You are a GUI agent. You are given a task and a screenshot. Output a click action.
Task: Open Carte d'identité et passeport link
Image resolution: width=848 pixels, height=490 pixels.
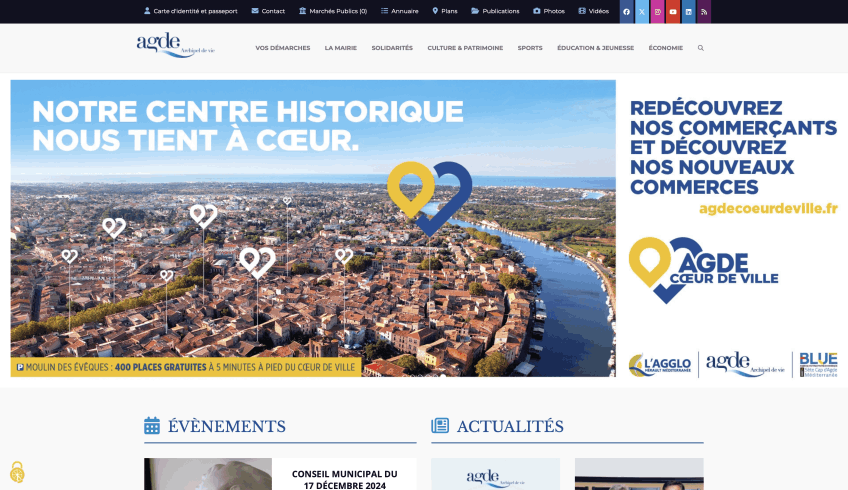pyautogui.click(x=190, y=11)
